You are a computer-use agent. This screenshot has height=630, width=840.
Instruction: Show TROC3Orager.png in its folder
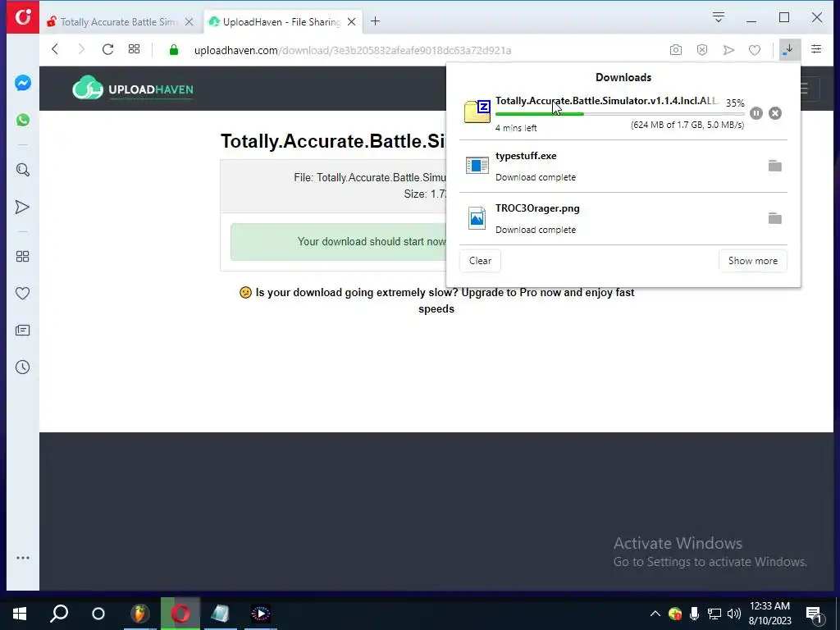coord(774,218)
